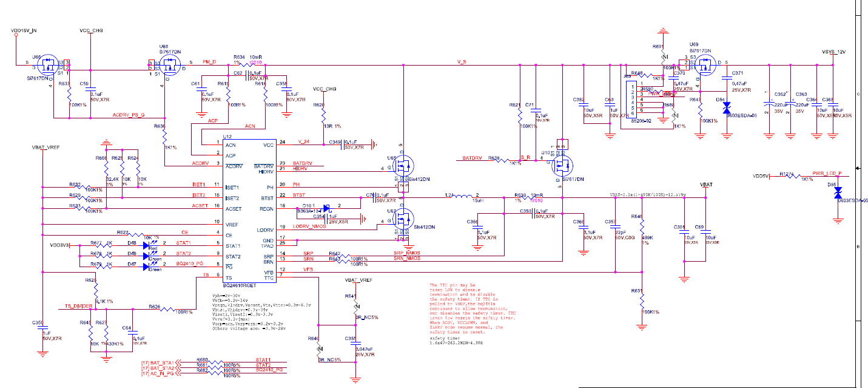Click the TPAD pin name on U12

click(x=267, y=246)
